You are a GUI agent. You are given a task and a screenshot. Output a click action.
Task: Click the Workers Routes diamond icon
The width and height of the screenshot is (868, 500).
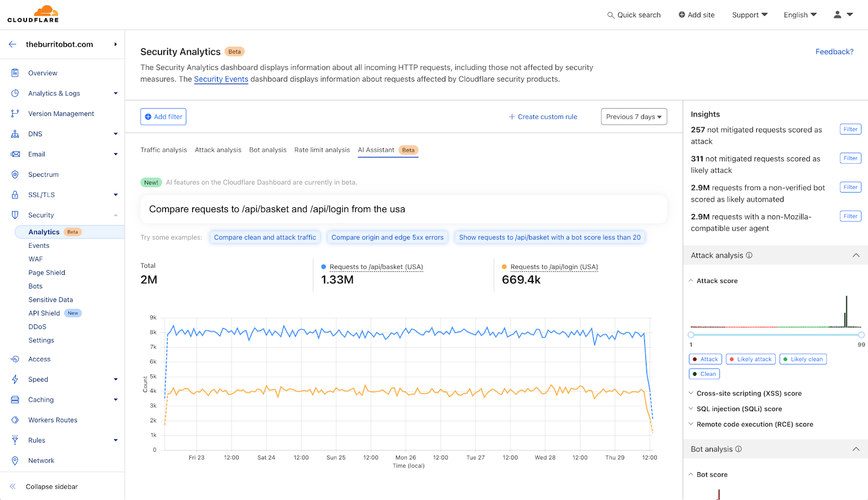pos(15,420)
